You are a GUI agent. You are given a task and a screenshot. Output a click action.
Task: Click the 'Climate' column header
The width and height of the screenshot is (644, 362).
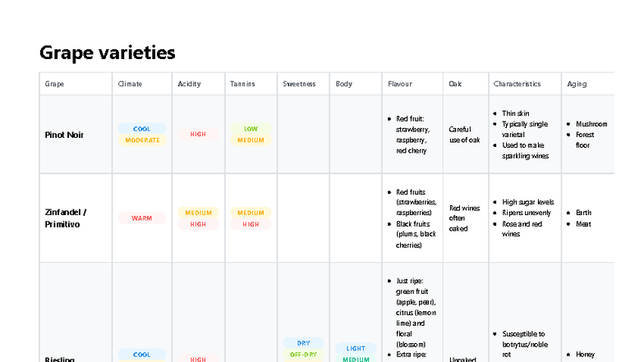(130, 84)
